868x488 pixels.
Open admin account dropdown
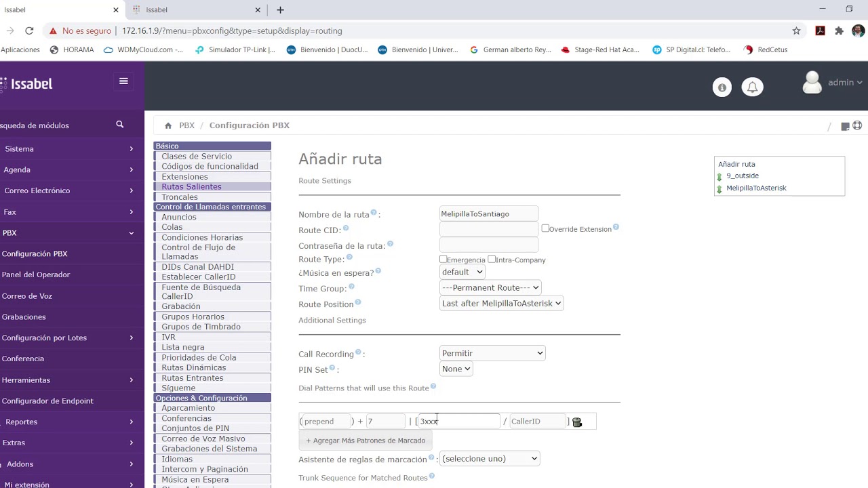845,82
